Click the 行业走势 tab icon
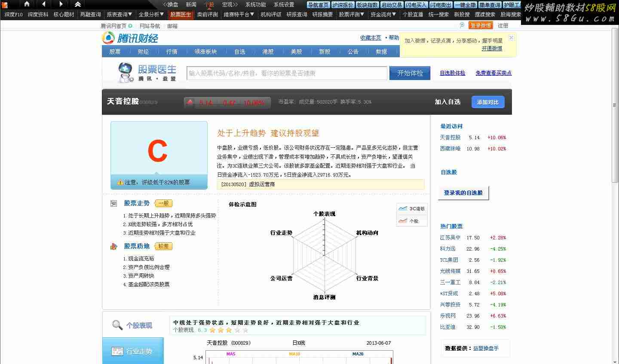Viewport: 619px width, 364px height. 117,351
